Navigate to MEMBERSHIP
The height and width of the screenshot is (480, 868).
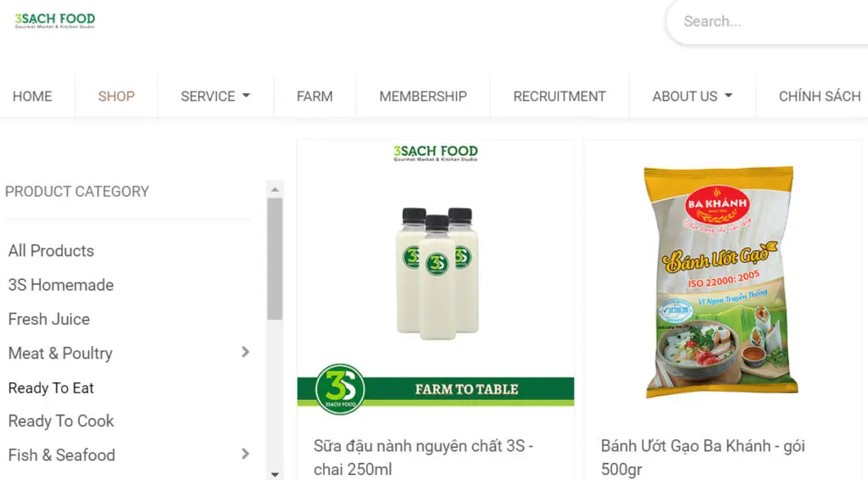[x=423, y=97]
